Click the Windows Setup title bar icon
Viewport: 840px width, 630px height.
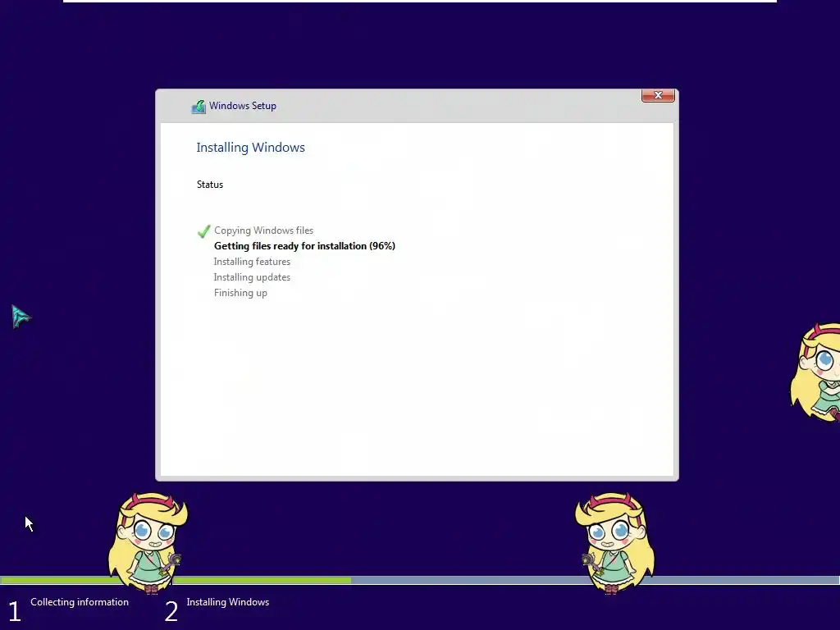coord(199,107)
